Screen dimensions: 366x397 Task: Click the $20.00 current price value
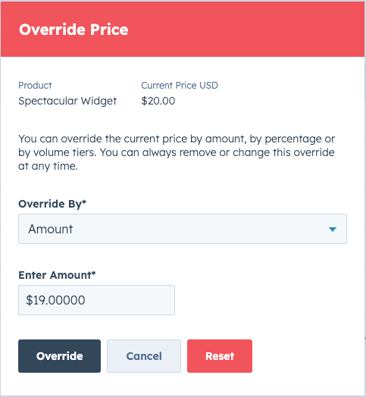point(158,101)
